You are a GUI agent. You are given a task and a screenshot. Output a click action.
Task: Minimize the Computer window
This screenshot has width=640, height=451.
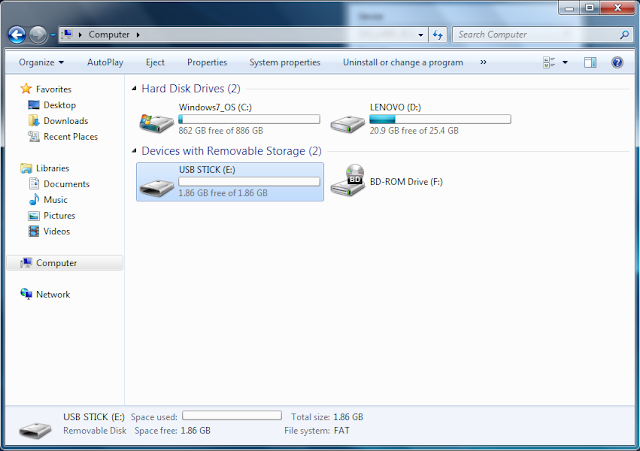click(569, 8)
